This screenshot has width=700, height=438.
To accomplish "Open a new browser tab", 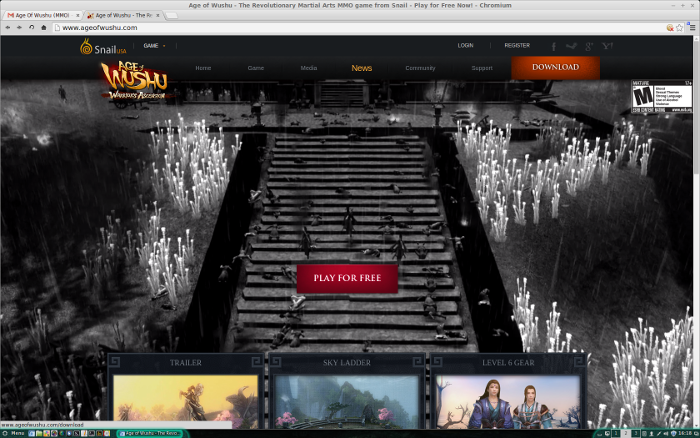I will point(172,16).
